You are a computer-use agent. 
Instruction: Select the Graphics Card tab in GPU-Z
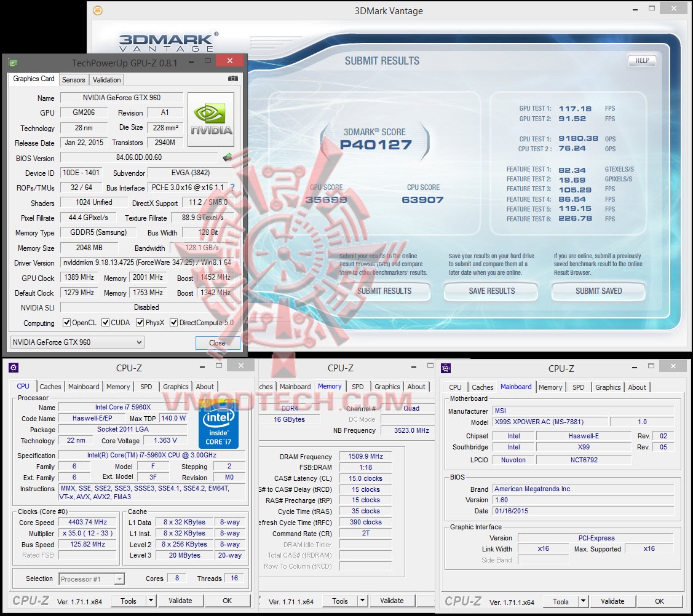click(x=34, y=79)
